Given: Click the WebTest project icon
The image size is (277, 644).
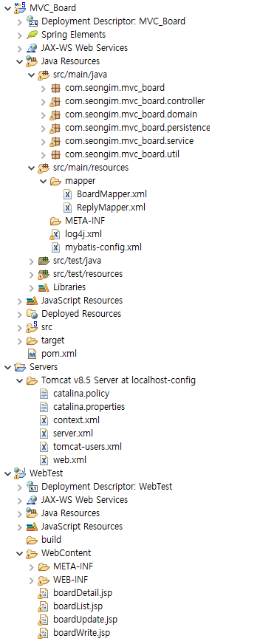Looking at the screenshot, I should pos(20,473).
